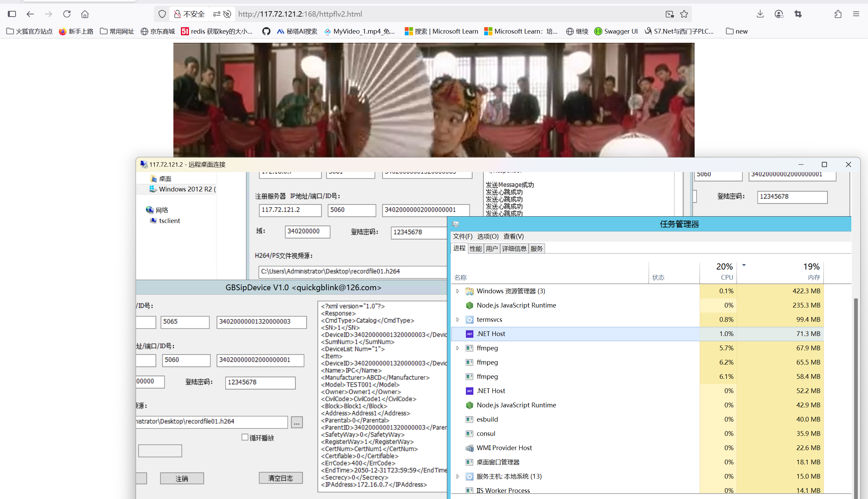The width and height of the screenshot is (868, 499).
Task: Toggle the 循环播放 loop playback checkbox
Action: 245,437
